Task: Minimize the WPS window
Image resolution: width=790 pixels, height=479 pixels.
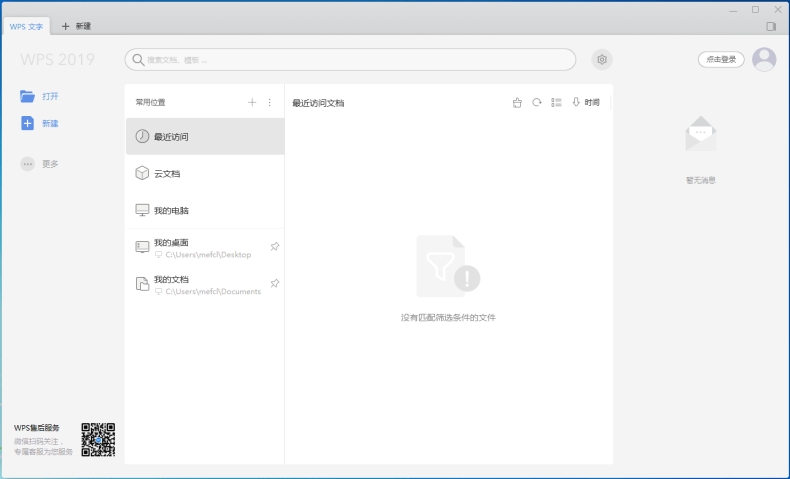Action: click(733, 10)
